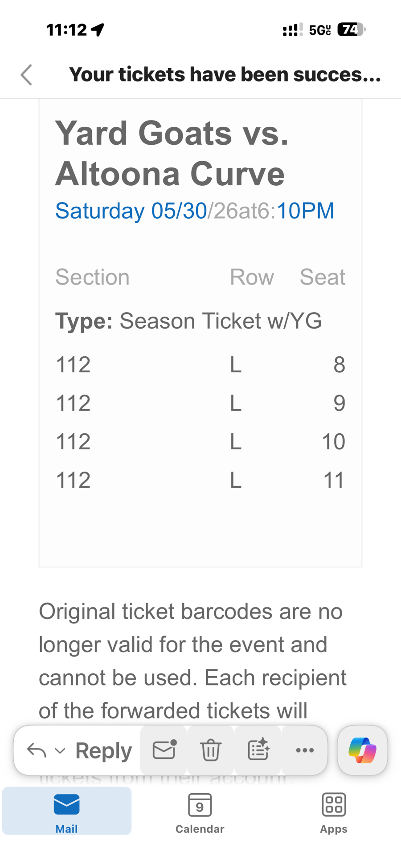
Task: Tap the battery indicator in status bar
Action: (x=351, y=30)
